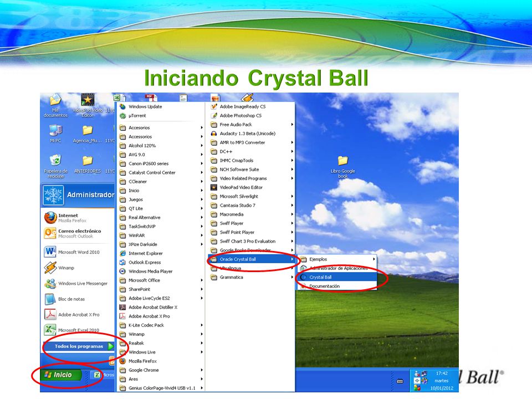Open the Macromedia program folder
The height and width of the screenshot is (399, 532).
252,214
